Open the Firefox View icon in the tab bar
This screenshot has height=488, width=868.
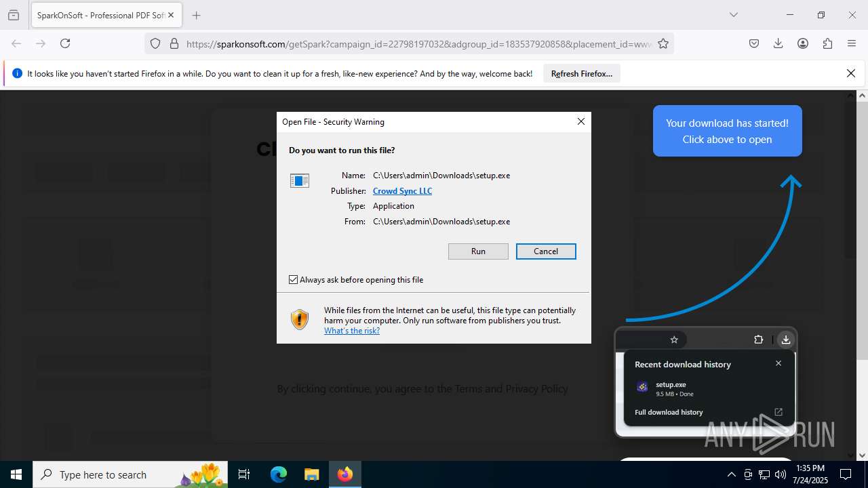pos(14,15)
